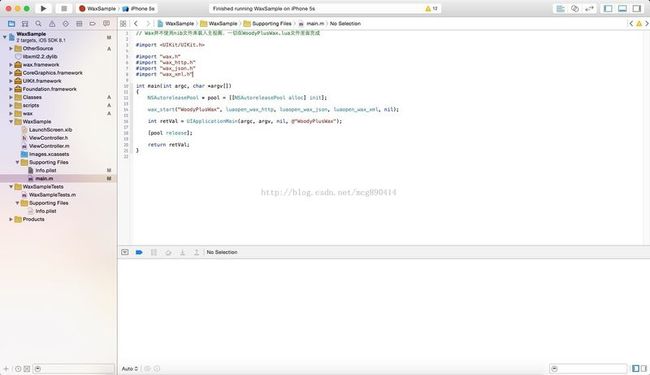Expand the Products group
The height and width of the screenshot is (375, 650).
[x=11, y=219]
